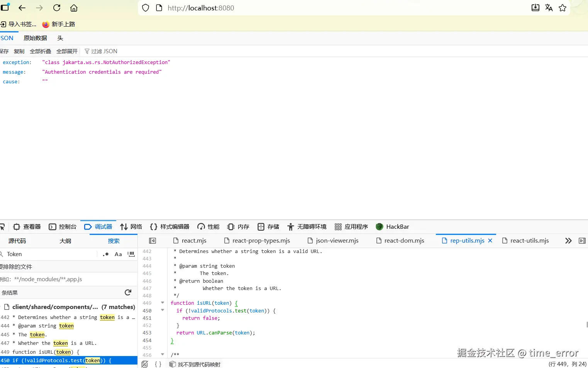Toggle case sensitive search (Aa)
588x368 pixels.
118,254
